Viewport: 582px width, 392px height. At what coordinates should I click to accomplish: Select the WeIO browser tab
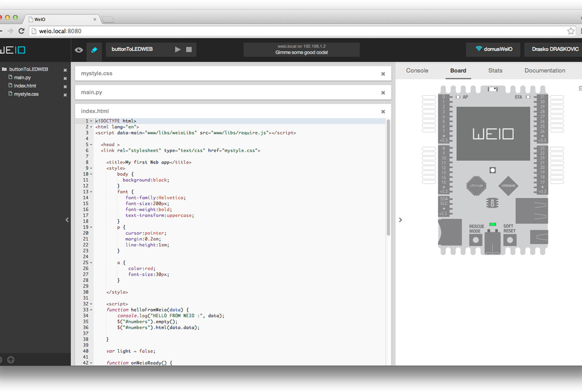pos(61,19)
